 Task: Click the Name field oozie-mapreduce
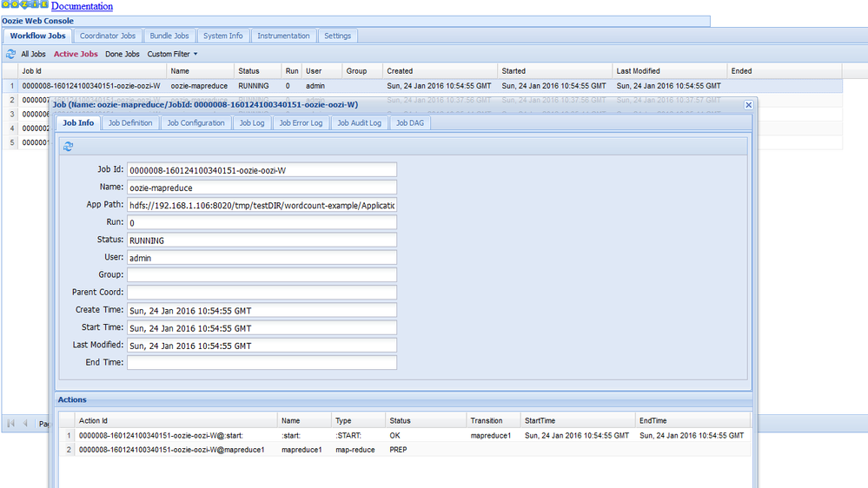[x=262, y=188]
